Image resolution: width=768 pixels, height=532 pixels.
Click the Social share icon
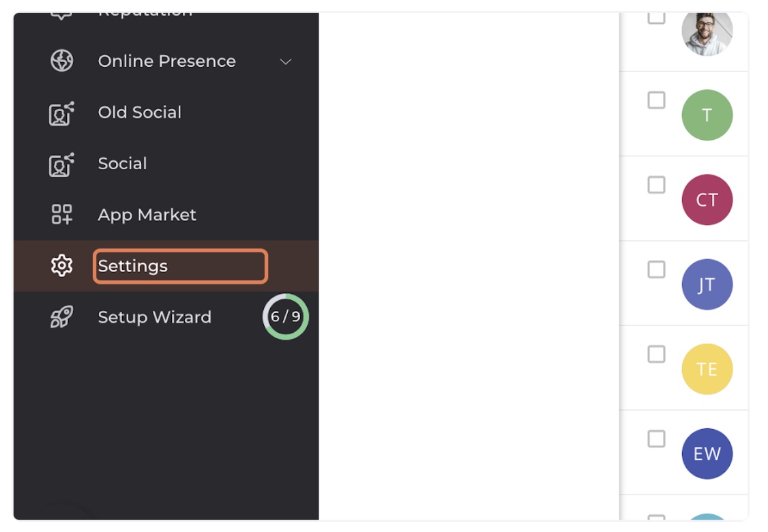tap(61, 164)
